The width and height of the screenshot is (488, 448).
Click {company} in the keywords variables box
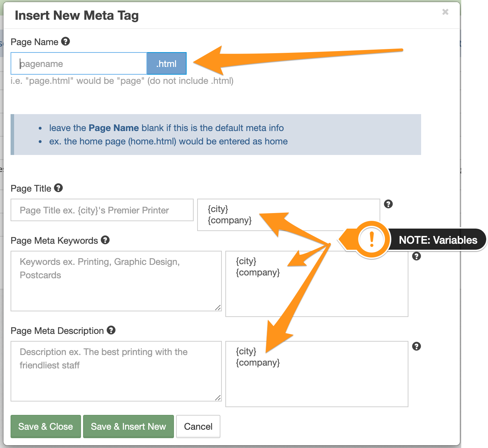click(x=258, y=273)
